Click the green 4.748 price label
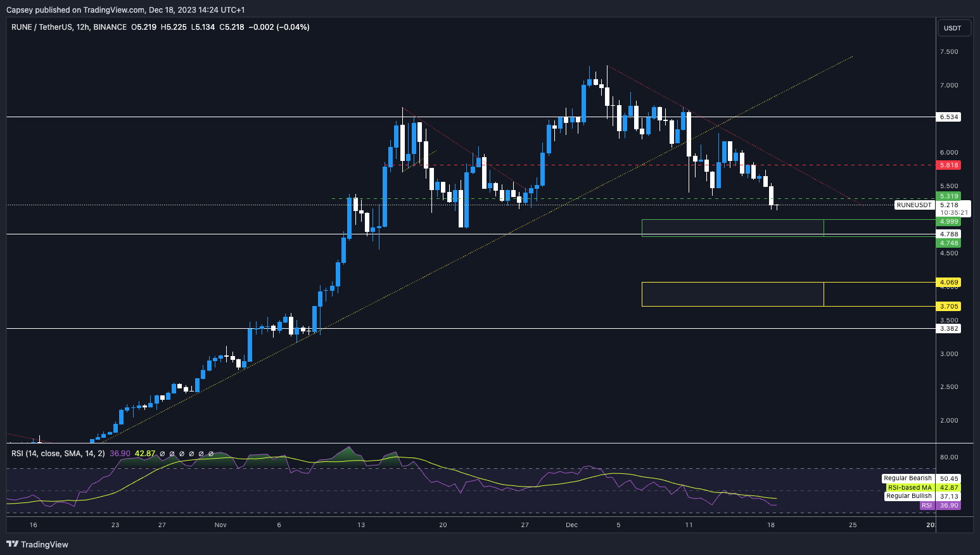 pyautogui.click(x=949, y=243)
